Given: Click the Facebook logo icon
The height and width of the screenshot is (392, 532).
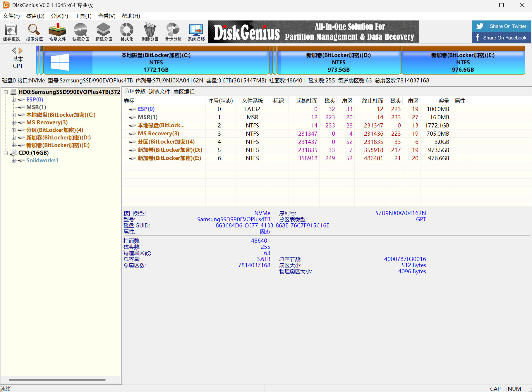Looking at the screenshot, I should pyautogui.click(x=478, y=38).
